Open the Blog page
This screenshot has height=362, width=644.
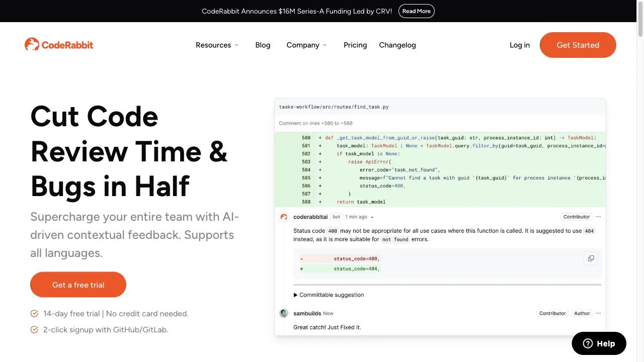click(x=263, y=45)
